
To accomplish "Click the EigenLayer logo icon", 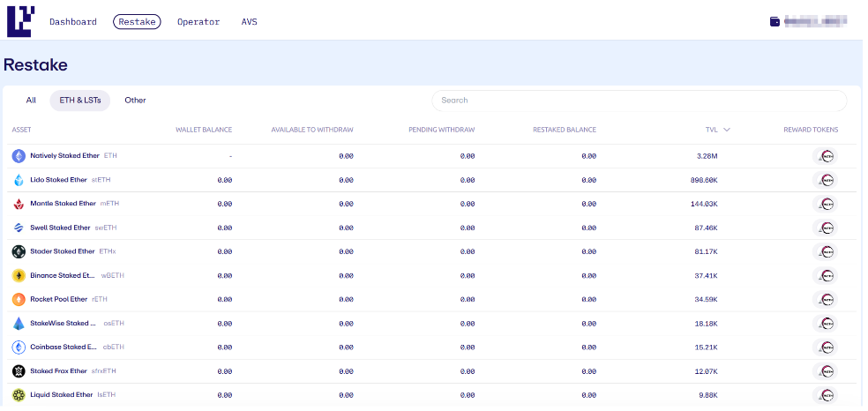I will [20, 21].
